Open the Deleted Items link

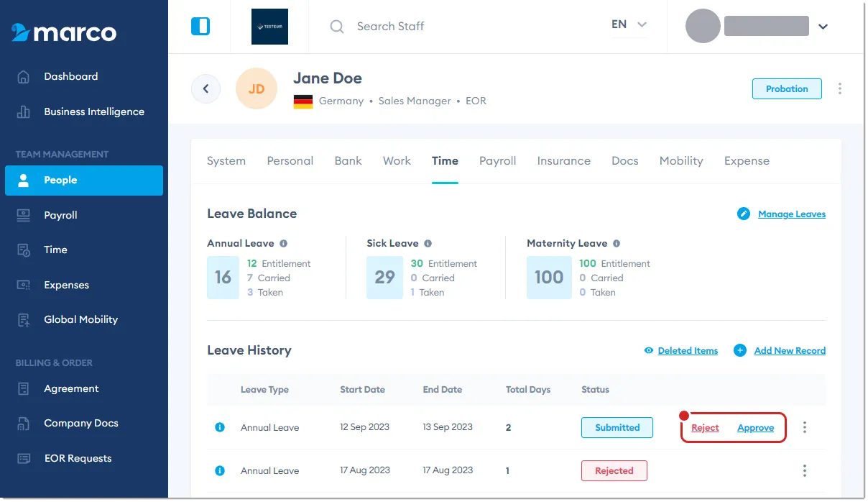pos(688,351)
